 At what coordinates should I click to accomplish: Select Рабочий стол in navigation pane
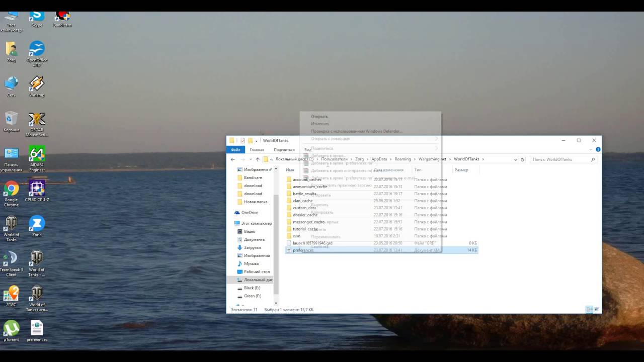click(x=257, y=271)
